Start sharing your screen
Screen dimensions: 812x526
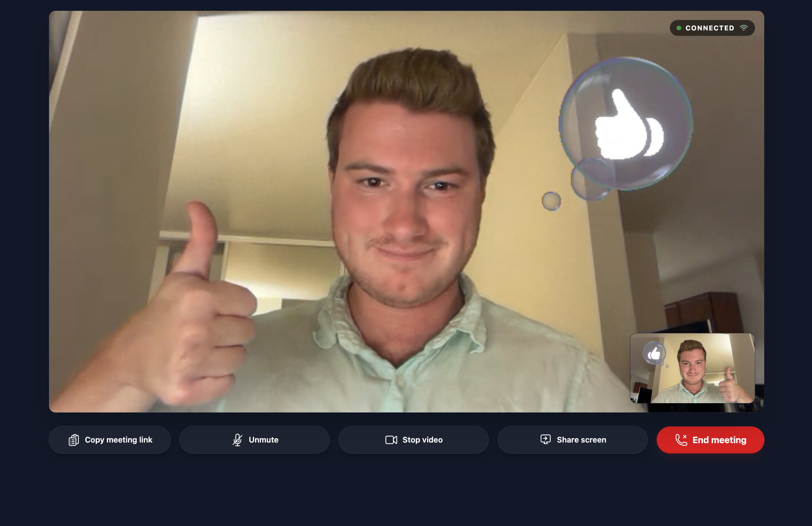tap(573, 440)
